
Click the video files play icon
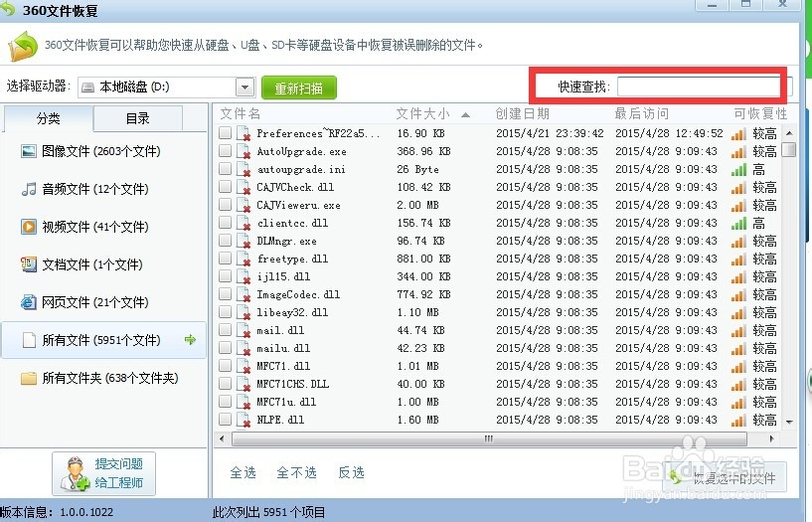coord(29,227)
